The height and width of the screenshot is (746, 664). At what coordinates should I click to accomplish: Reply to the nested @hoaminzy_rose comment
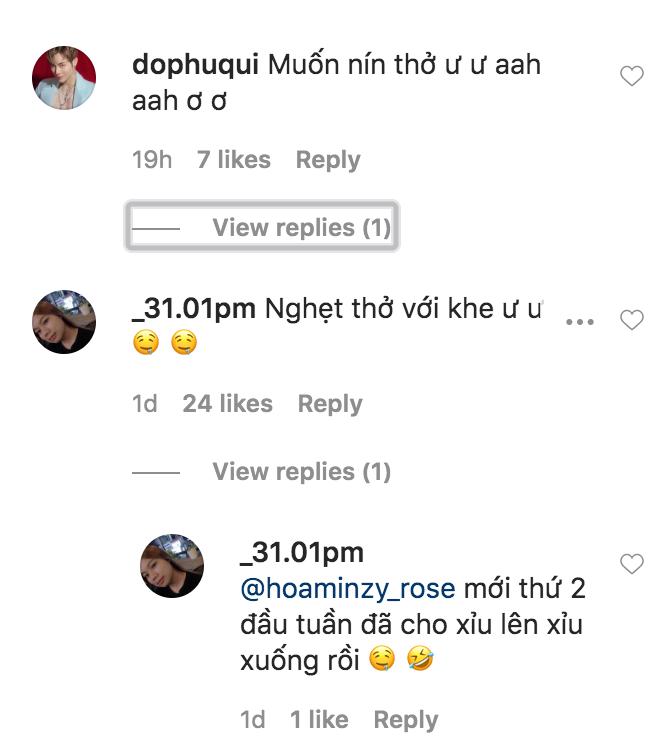point(406,719)
